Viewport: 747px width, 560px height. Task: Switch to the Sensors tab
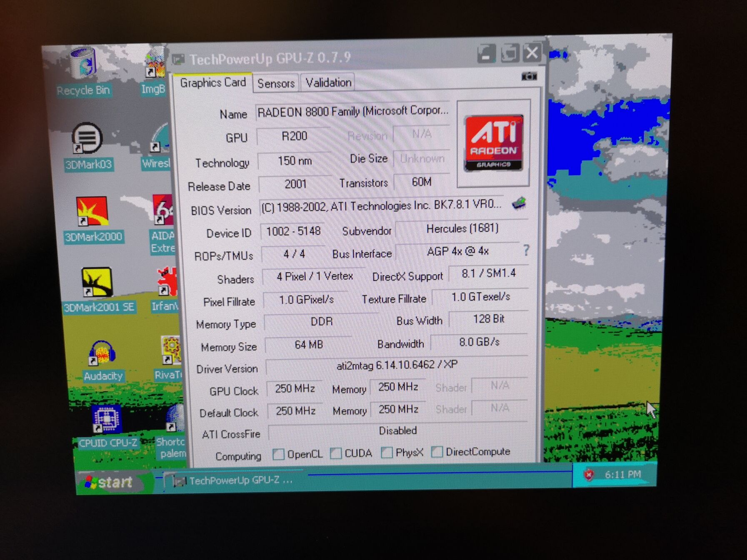coord(276,83)
